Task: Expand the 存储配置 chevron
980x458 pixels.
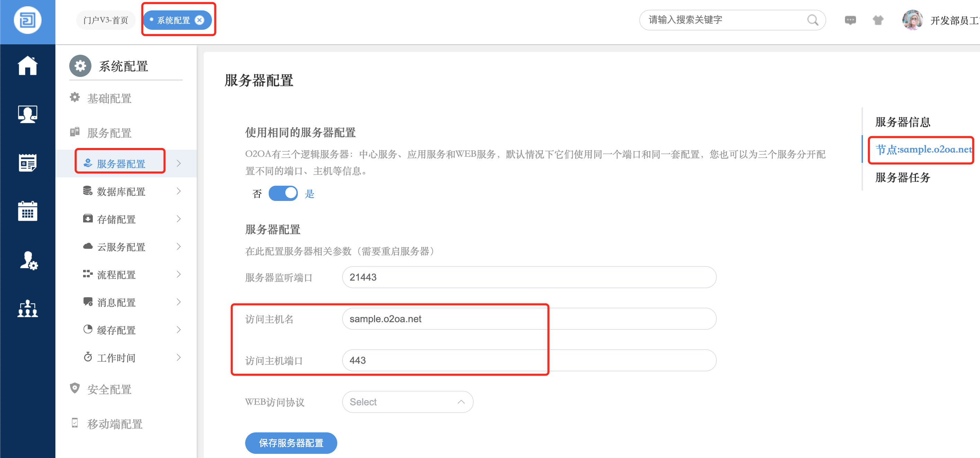Action: click(x=178, y=219)
